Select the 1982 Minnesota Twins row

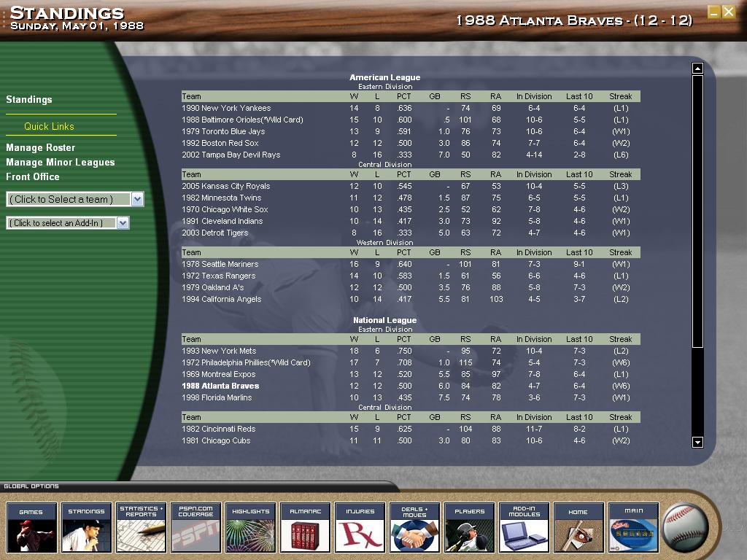(411, 198)
